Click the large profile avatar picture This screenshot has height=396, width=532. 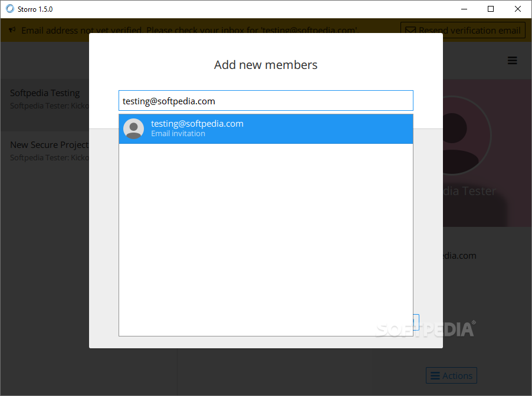[x=467, y=136]
